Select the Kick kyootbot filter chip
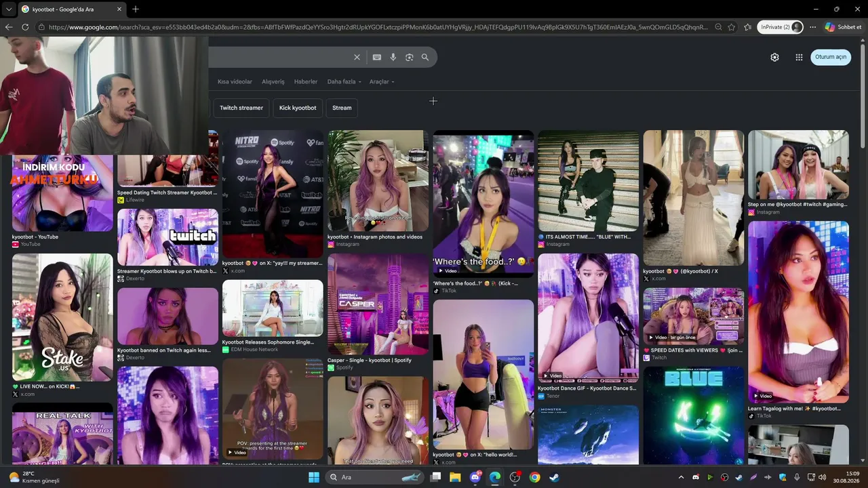 298,108
